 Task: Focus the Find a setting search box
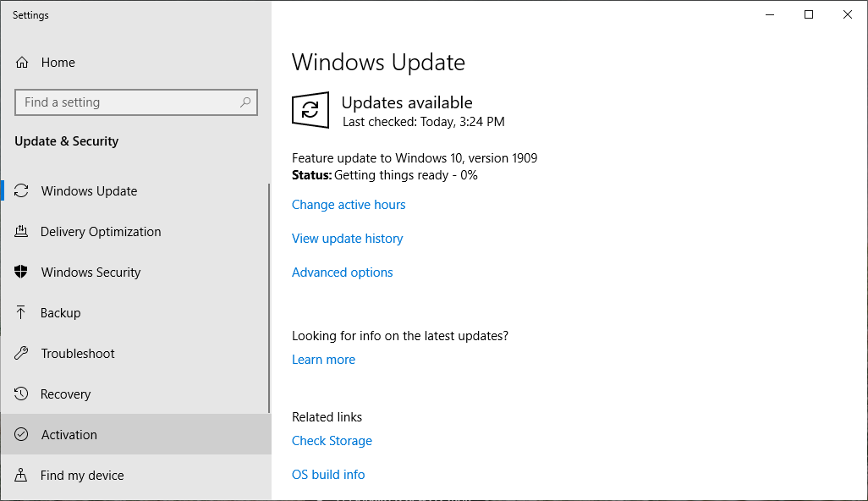click(x=136, y=102)
